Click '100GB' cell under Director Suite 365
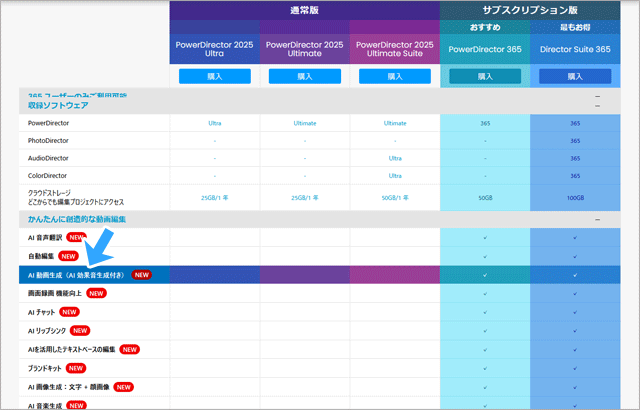This screenshot has height=410, width=640. [575, 198]
